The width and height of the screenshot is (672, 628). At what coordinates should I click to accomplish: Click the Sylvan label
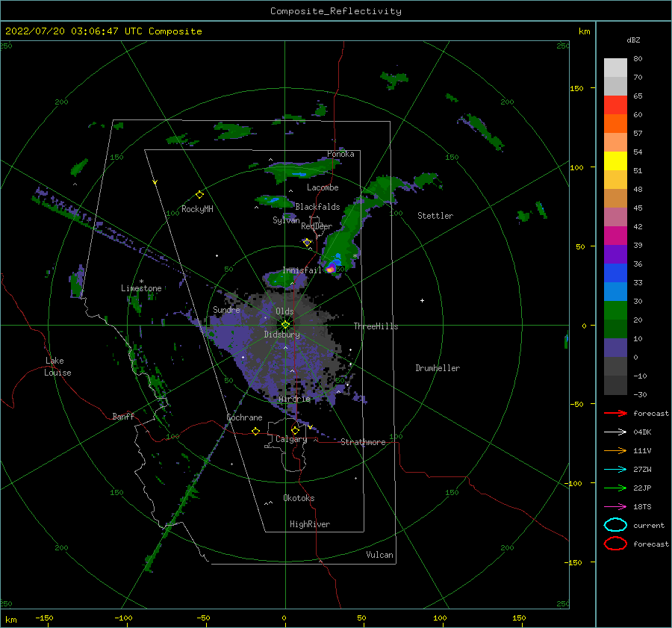coord(286,220)
